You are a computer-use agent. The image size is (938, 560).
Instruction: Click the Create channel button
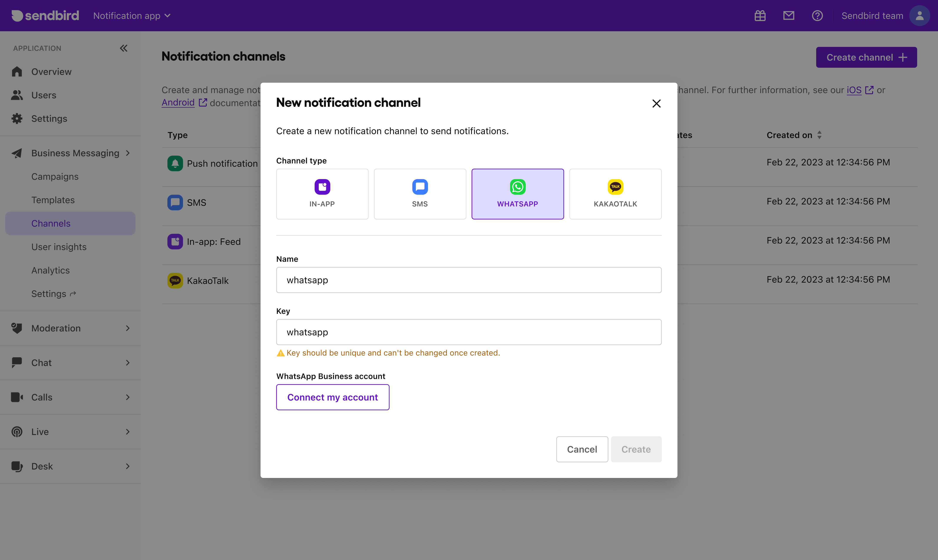click(x=866, y=57)
